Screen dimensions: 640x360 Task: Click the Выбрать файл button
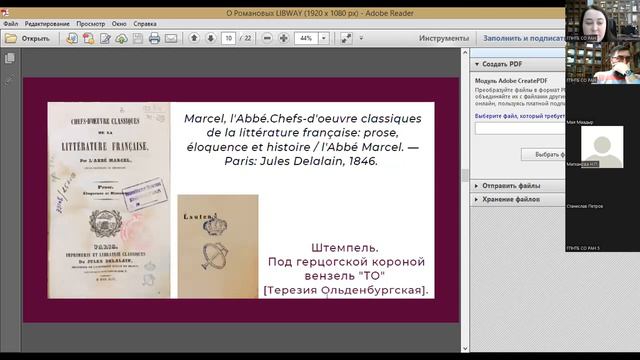[543, 155]
